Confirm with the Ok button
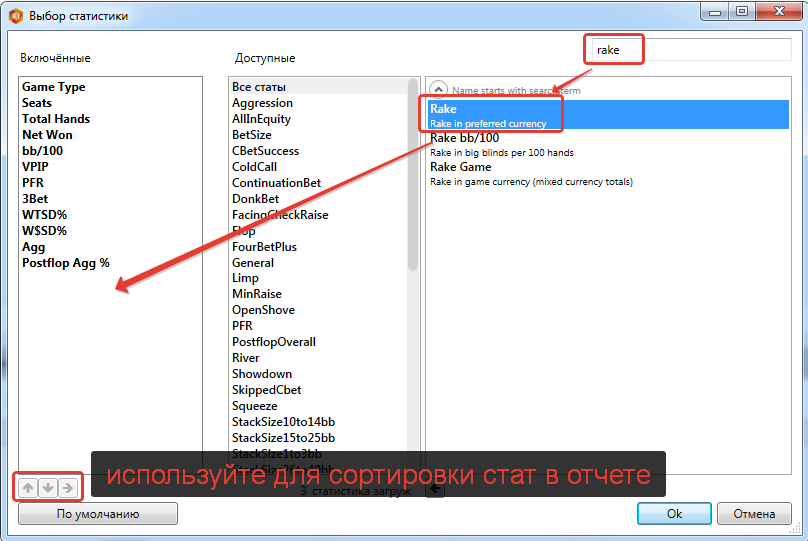This screenshot has height=541, width=808. tap(674, 513)
